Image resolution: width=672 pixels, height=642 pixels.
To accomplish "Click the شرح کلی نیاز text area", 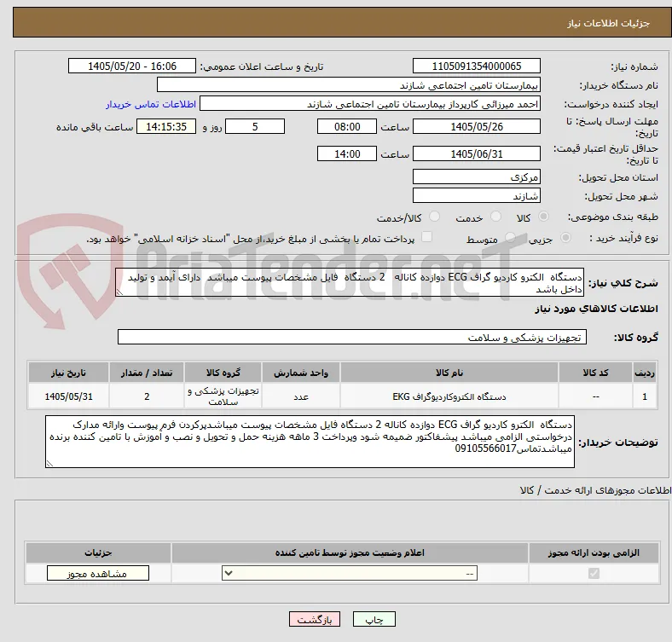I will coord(350,282).
